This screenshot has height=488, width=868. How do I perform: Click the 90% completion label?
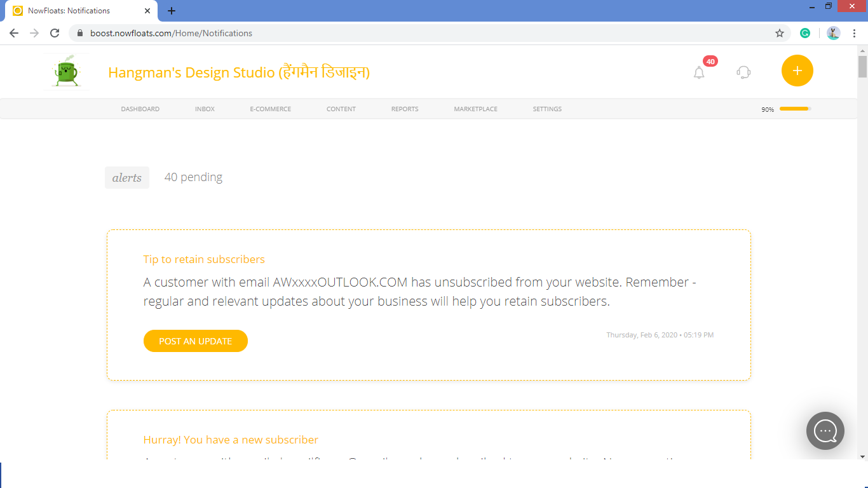pos(768,110)
